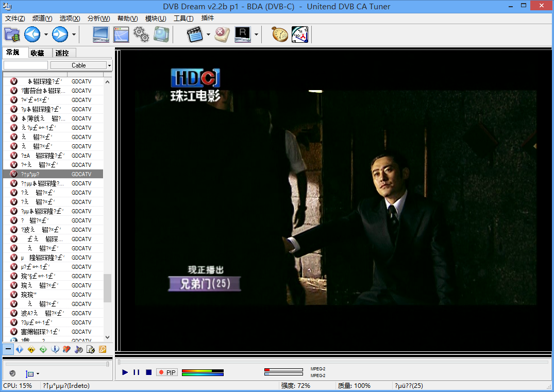Expand dropdown arrow beside clapperboard icon

coord(208,35)
